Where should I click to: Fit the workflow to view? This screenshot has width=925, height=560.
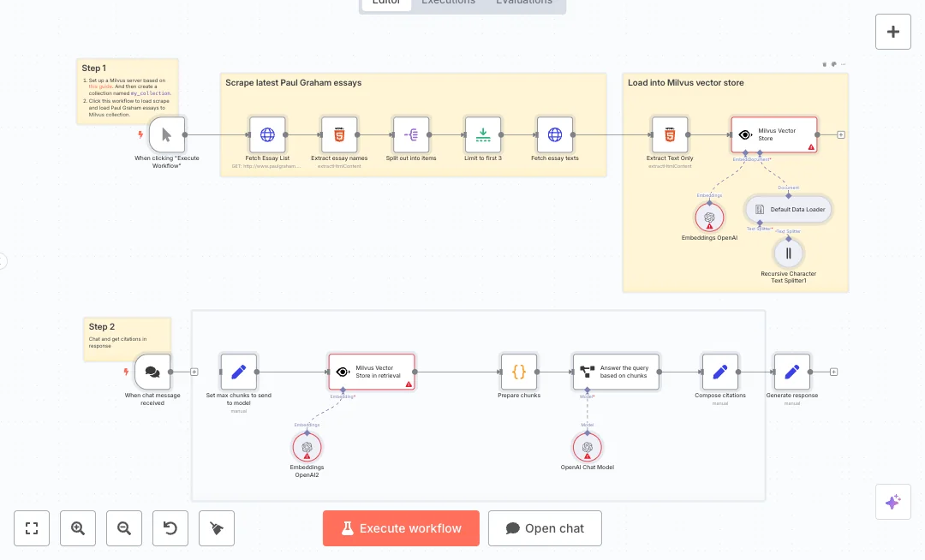tap(32, 528)
